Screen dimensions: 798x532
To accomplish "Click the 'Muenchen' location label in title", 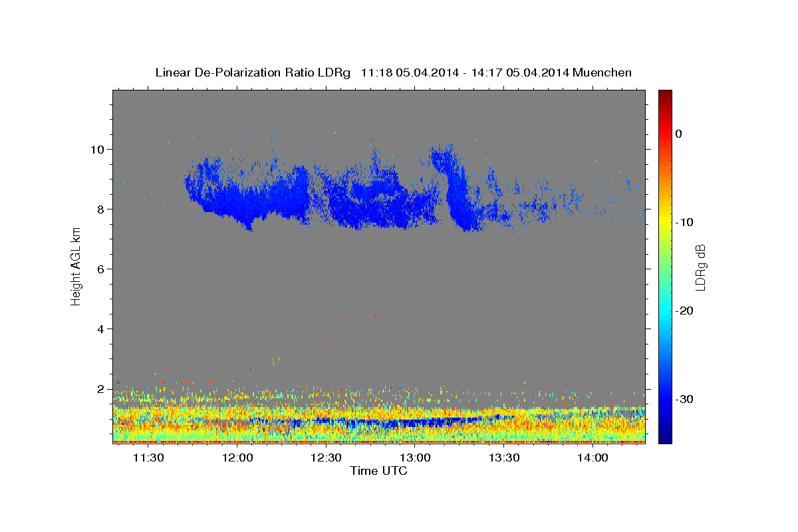I will (x=602, y=72).
